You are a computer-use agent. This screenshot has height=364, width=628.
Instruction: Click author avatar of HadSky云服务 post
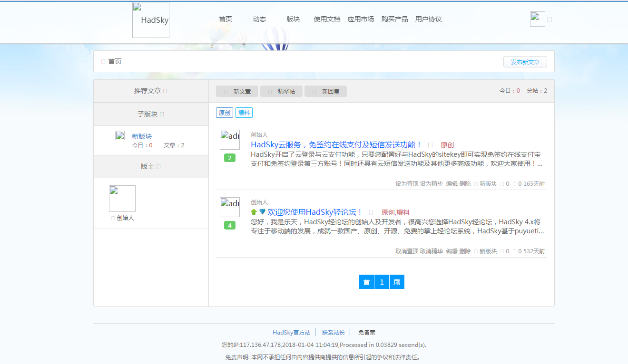tap(230, 140)
